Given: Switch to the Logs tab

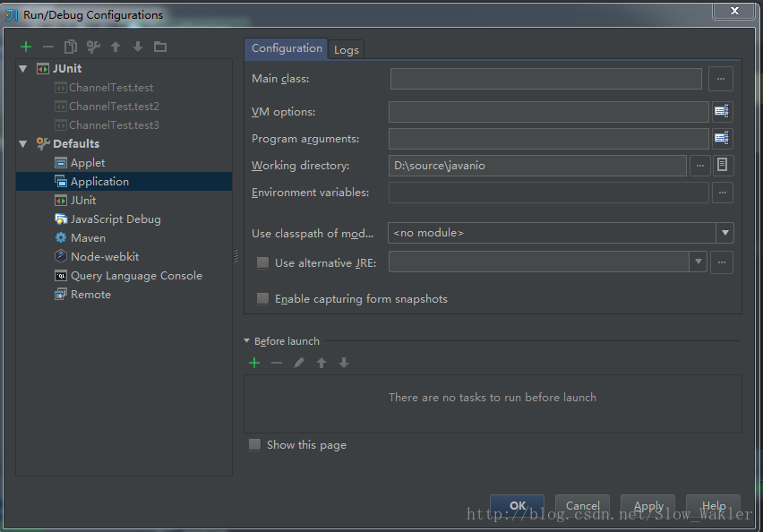Looking at the screenshot, I should click(x=347, y=50).
